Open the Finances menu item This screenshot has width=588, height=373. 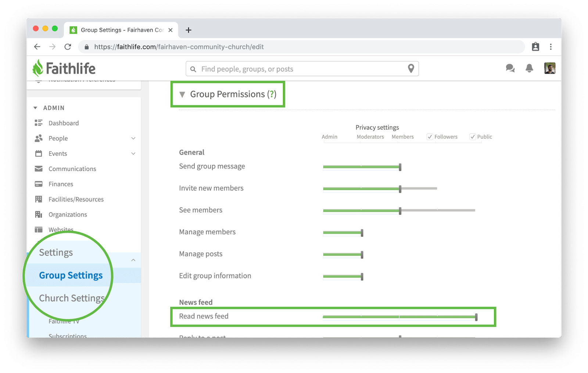[61, 184]
